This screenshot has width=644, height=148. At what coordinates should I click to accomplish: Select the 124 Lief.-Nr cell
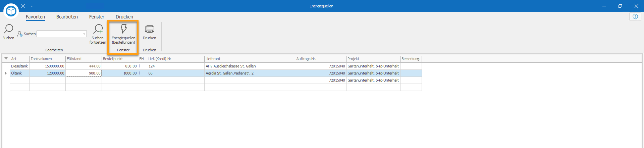coord(176,66)
